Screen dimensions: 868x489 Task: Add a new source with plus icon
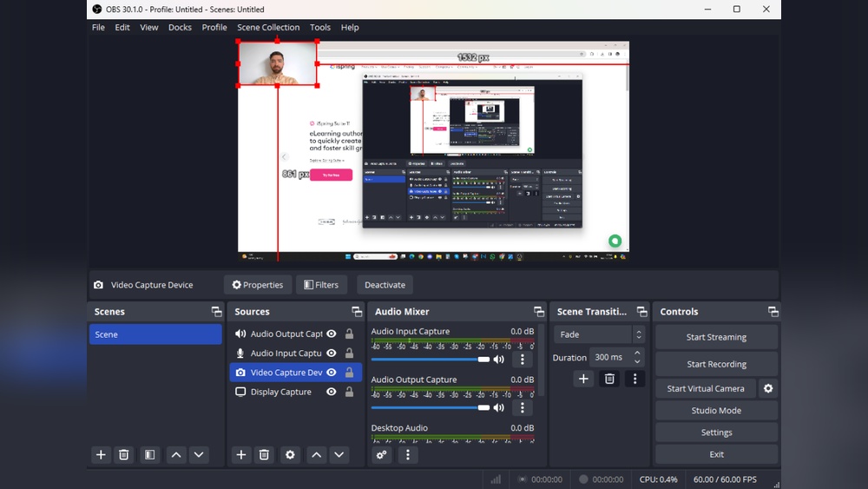241,454
